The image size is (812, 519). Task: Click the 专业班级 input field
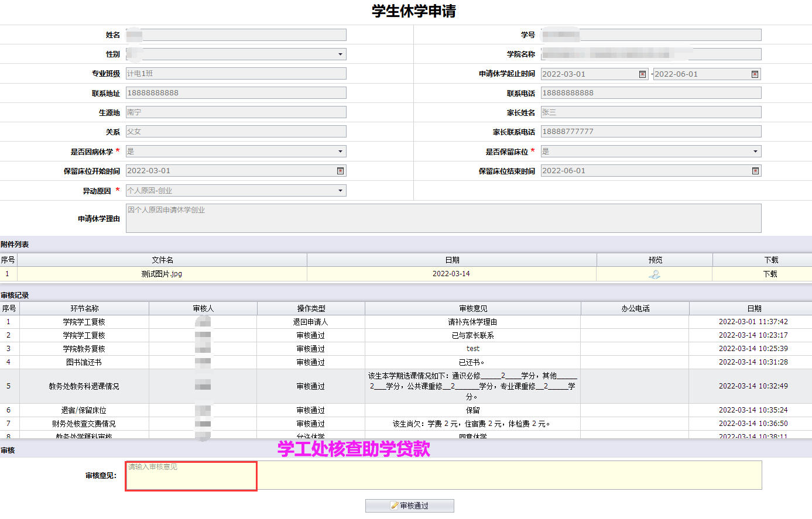tap(236, 74)
